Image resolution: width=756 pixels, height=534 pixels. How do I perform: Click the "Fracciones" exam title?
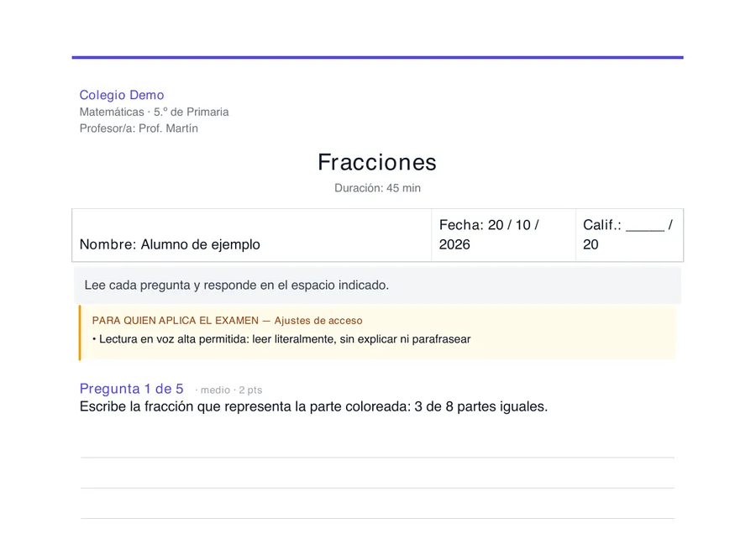[377, 162]
